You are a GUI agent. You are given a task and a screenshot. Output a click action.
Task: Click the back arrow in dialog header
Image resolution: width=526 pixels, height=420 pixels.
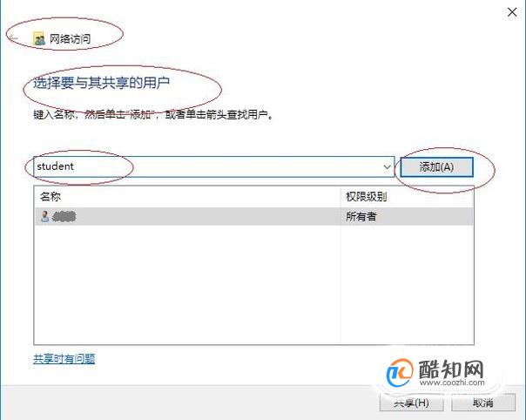(13, 38)
